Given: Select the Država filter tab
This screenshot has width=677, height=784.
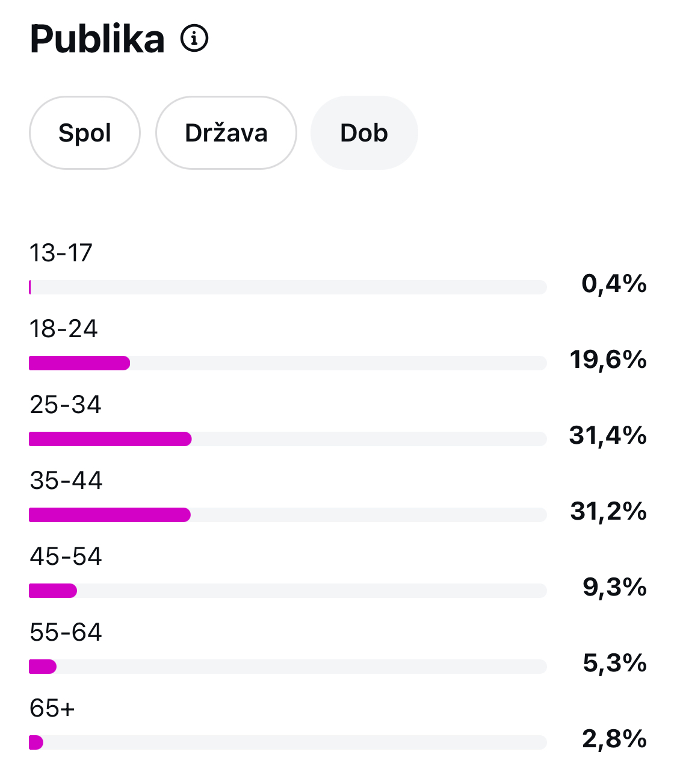Looking at the screenshot, I should [226, 132].
